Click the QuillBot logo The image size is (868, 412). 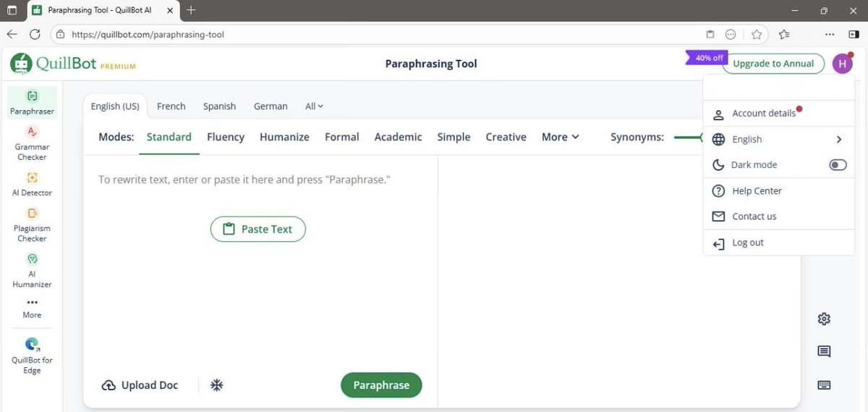(x=73, y=64)
